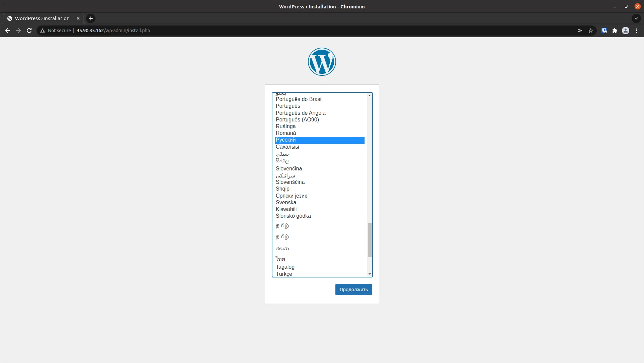Viewport: 644px width, 363px height.
Task: Open the tab search chevron
Action: coord(636,18)
